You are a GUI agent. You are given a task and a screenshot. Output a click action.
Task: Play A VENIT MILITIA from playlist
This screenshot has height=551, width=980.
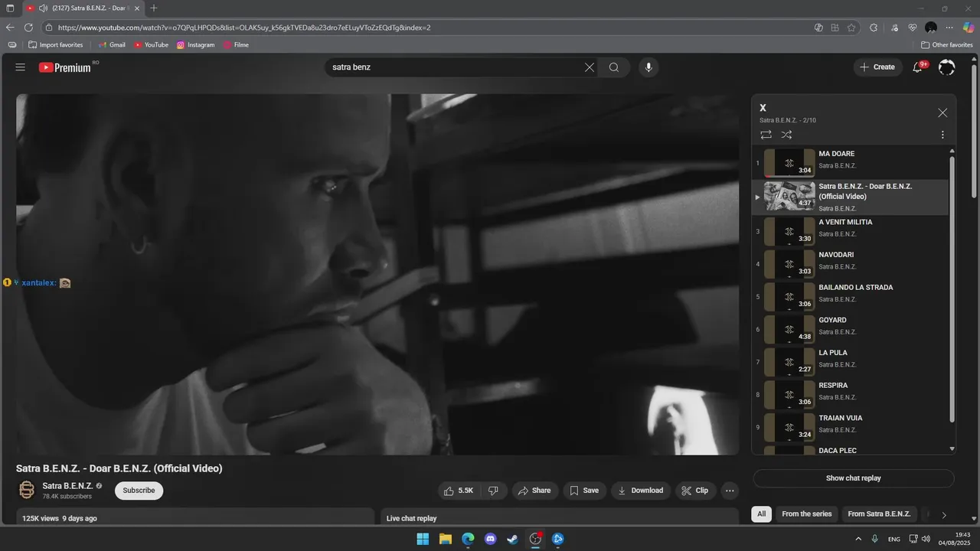(x=850, y=231)
